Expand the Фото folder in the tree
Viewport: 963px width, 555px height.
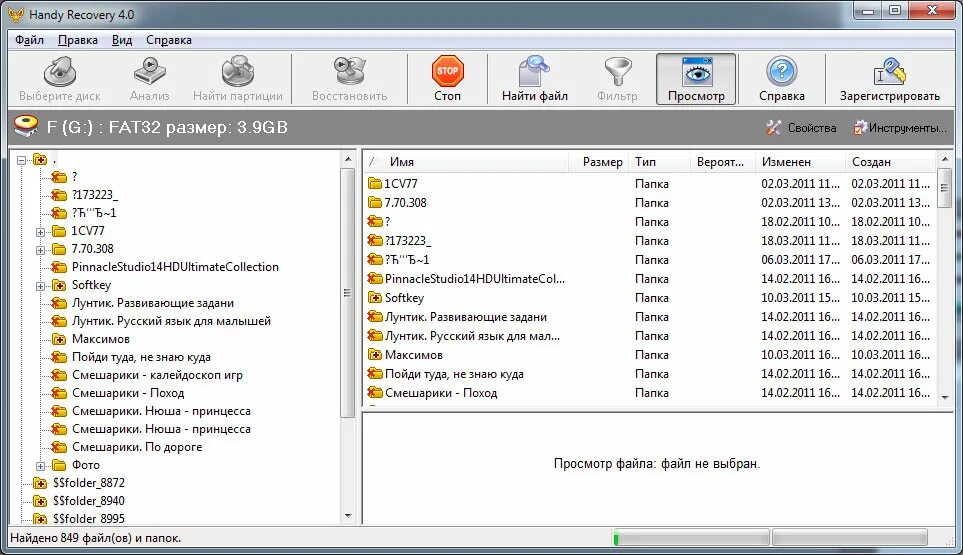[x=41, y=466]
